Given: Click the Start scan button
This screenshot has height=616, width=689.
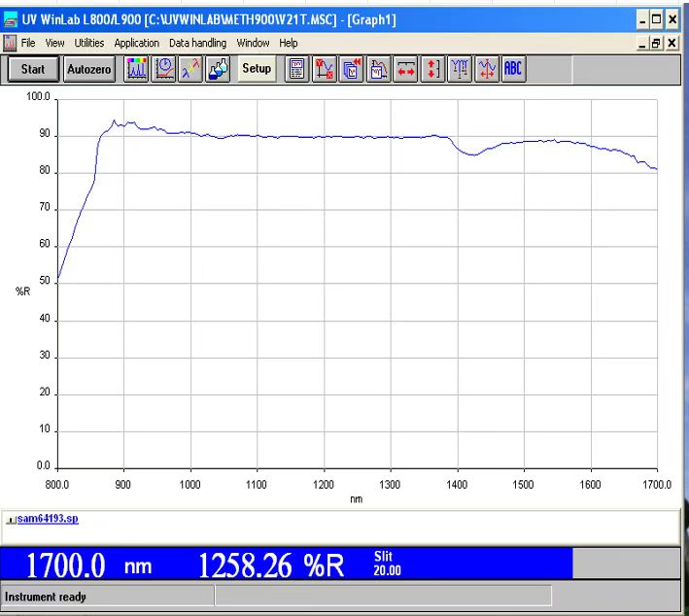Looking at the screenshot, I should pyautogui.click(x=33, y=69).
